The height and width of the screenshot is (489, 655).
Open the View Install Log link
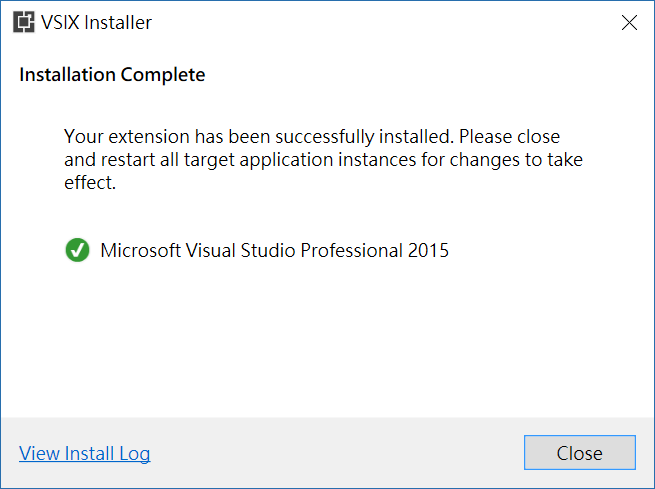click(x=85, y=453)
